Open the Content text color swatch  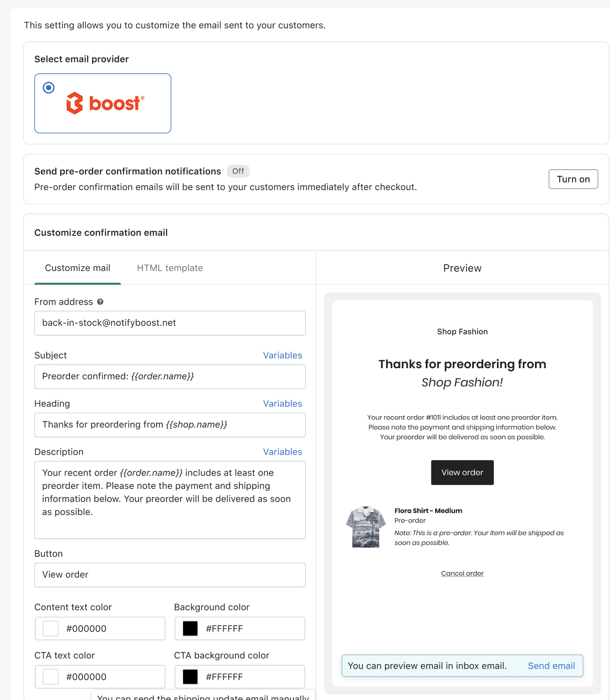click(50, 628)
